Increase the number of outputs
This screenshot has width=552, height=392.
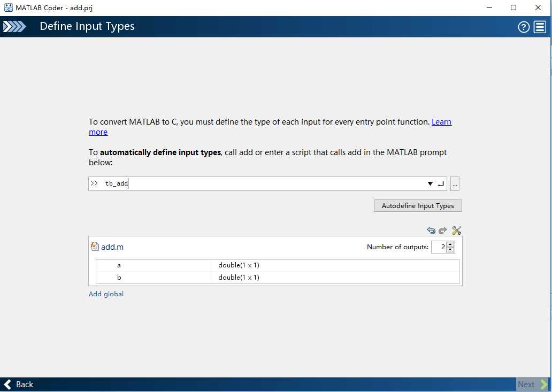450,244
